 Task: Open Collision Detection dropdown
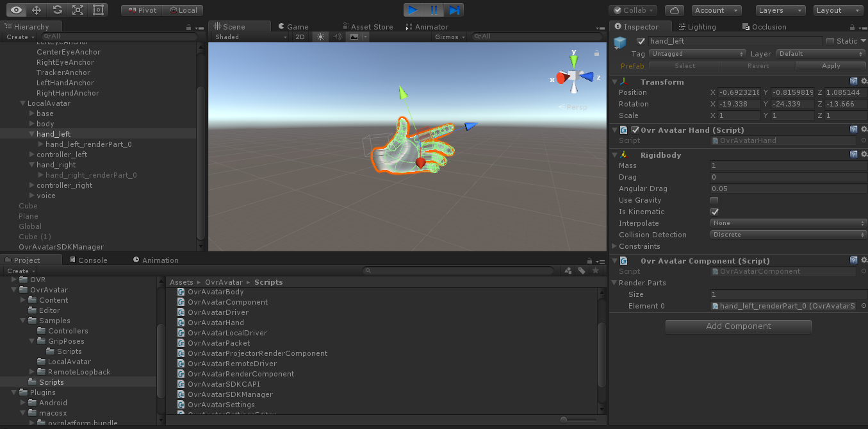[788, 235]
